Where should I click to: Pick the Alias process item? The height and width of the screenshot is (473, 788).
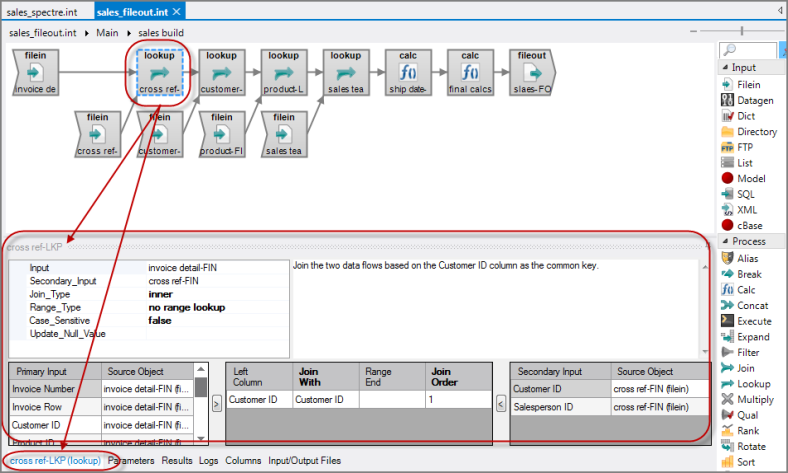(x=740, y=258)
